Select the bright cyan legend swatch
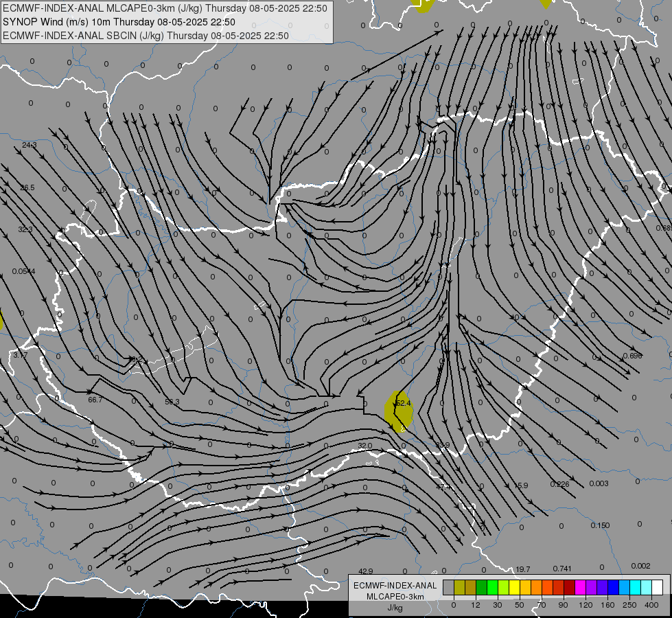Image resolution: width=672 pixels, height=618 pixels. (636, 587)
